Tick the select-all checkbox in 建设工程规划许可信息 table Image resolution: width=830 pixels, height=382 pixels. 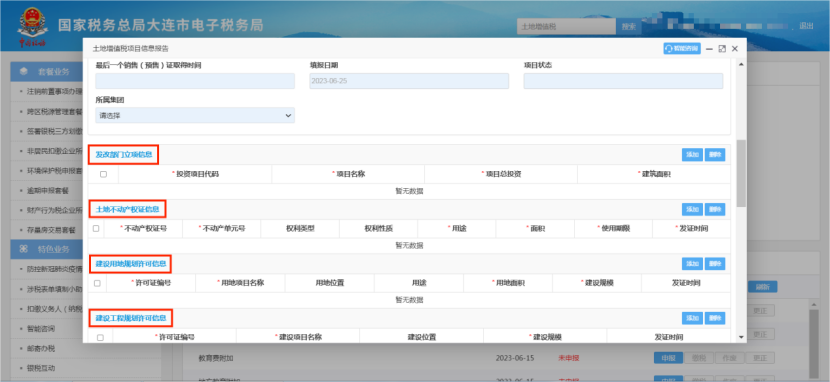pos(100,337)
